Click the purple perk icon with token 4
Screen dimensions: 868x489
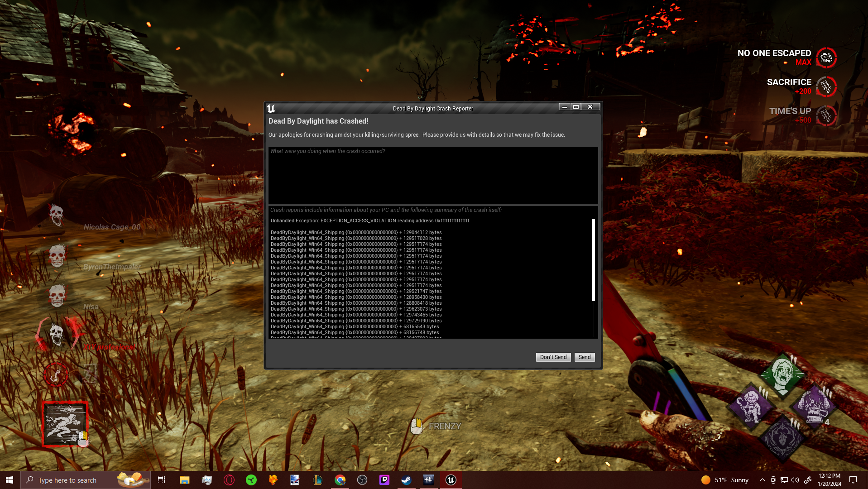[x=814, y=406]
